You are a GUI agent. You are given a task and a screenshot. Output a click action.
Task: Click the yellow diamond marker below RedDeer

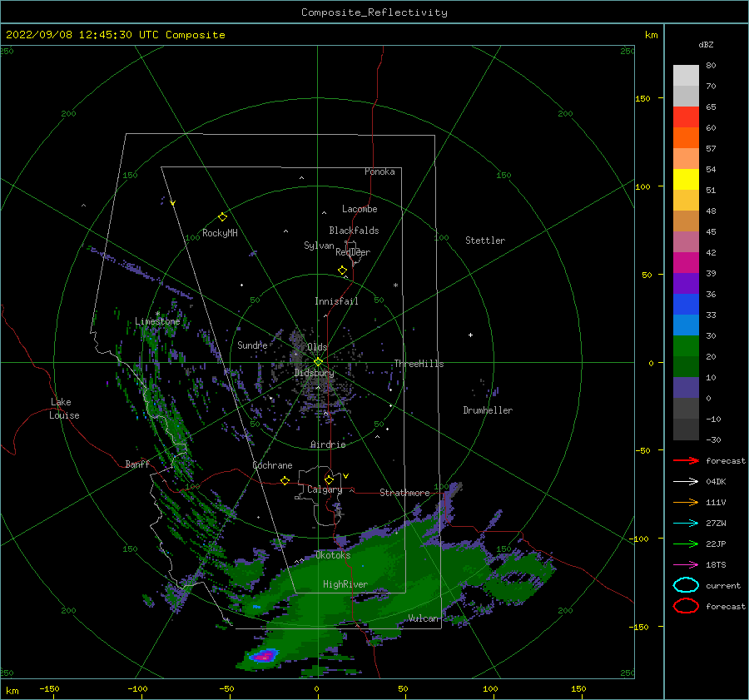click(343, 271)
